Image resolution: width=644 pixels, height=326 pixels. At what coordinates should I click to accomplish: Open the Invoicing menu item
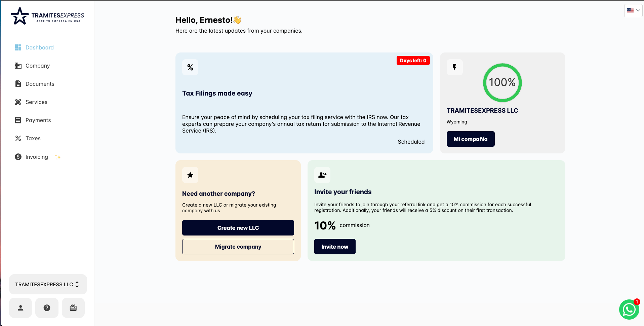[38, 157]
